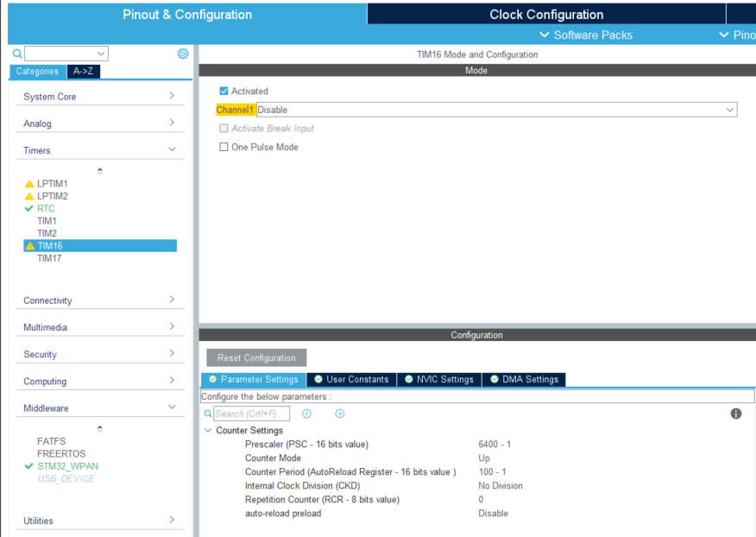This screenshot has width=756, height=537.
Task: Select FATFS under Middleware
Action: click(x=51, y=441)
